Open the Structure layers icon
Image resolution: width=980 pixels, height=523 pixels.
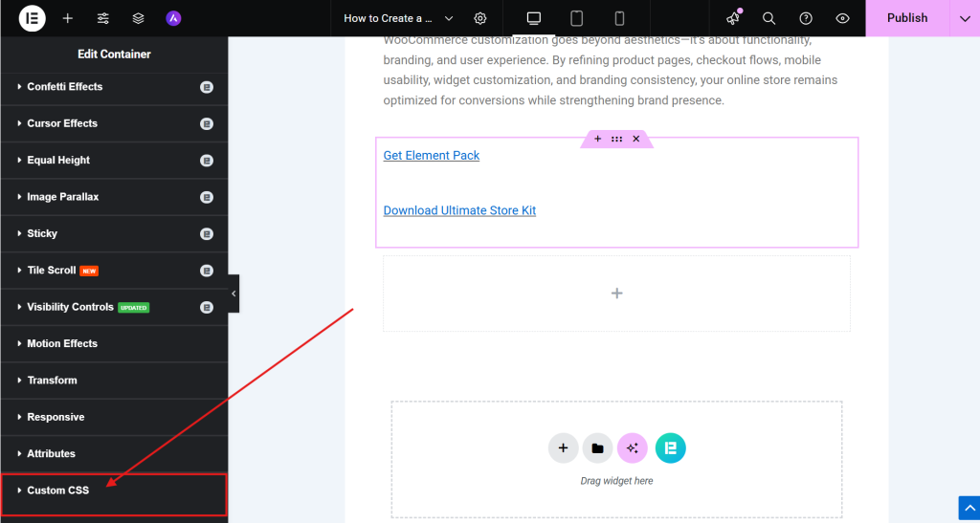pyautogui.click(x=139, y=18)
